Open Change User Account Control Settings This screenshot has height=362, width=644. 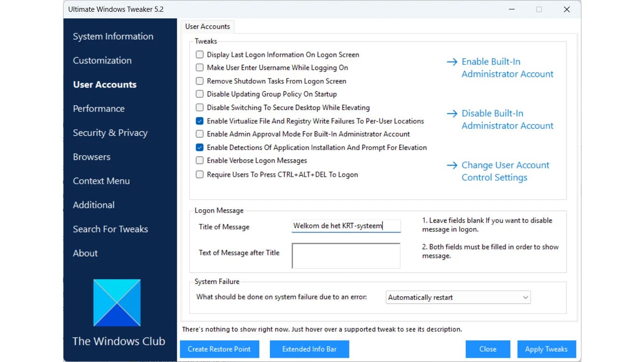505,171
